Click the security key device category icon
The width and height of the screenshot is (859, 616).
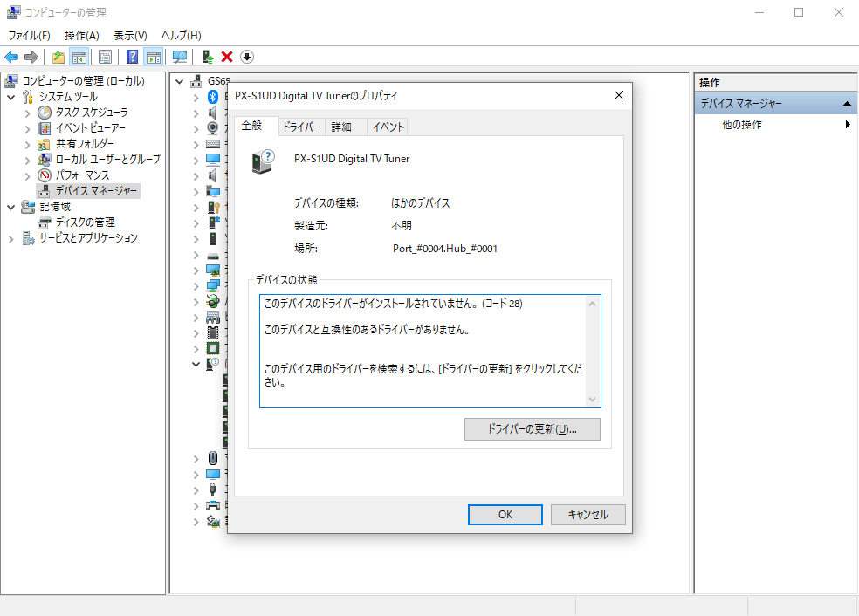[213, 208]
